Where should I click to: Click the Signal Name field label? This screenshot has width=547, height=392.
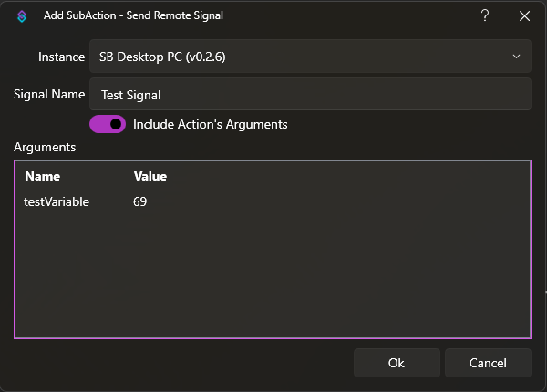click(49, 94)
